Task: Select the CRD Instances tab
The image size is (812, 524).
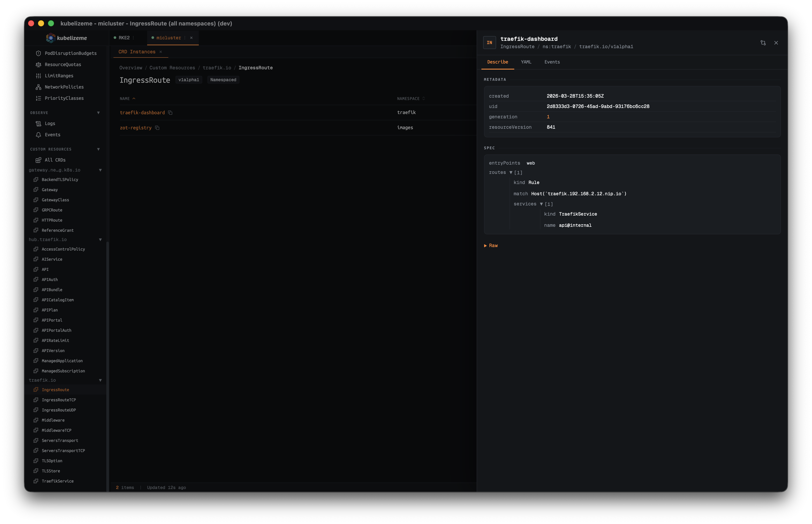Action: pyautogui.click(x=137, y=52)
